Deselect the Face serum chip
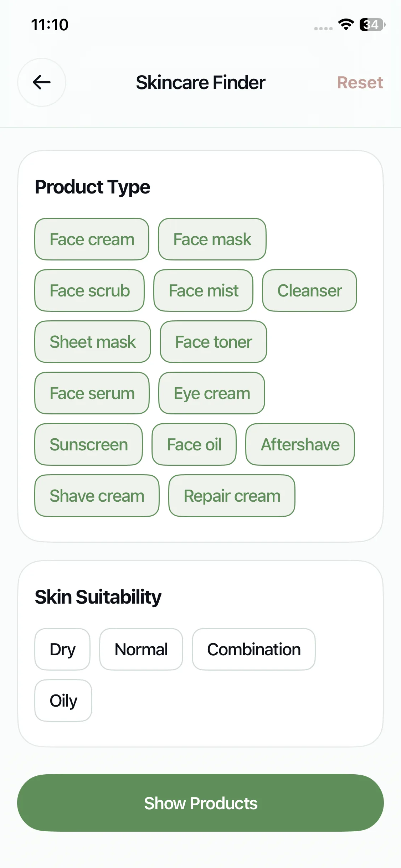 [x=92, y=393]
